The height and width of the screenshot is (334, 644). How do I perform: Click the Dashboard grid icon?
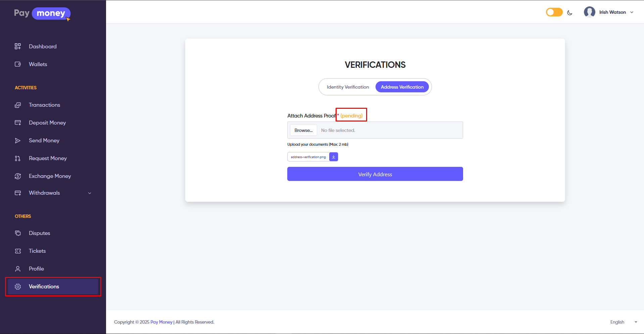pos(18,46)
